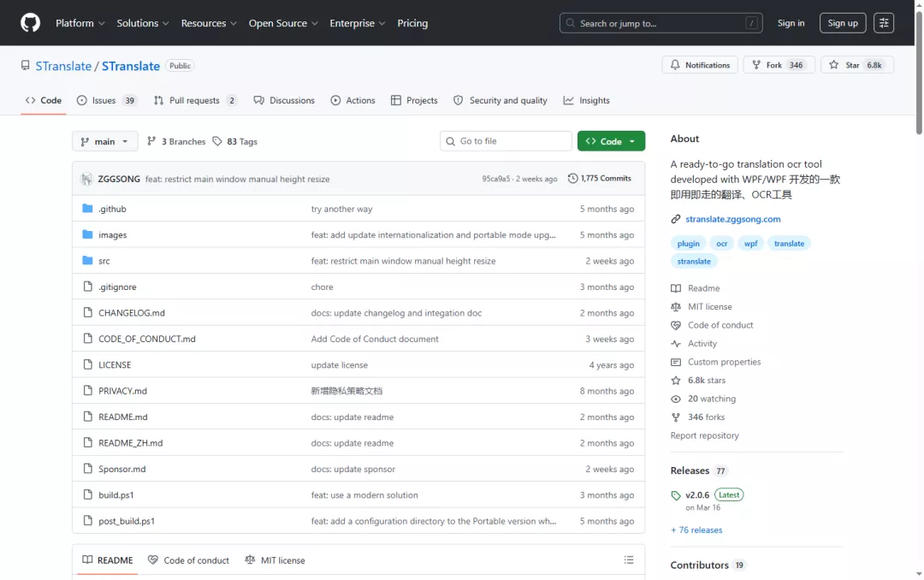Switch to the Insights tab

pyautogui.click(x=586, y=100)
